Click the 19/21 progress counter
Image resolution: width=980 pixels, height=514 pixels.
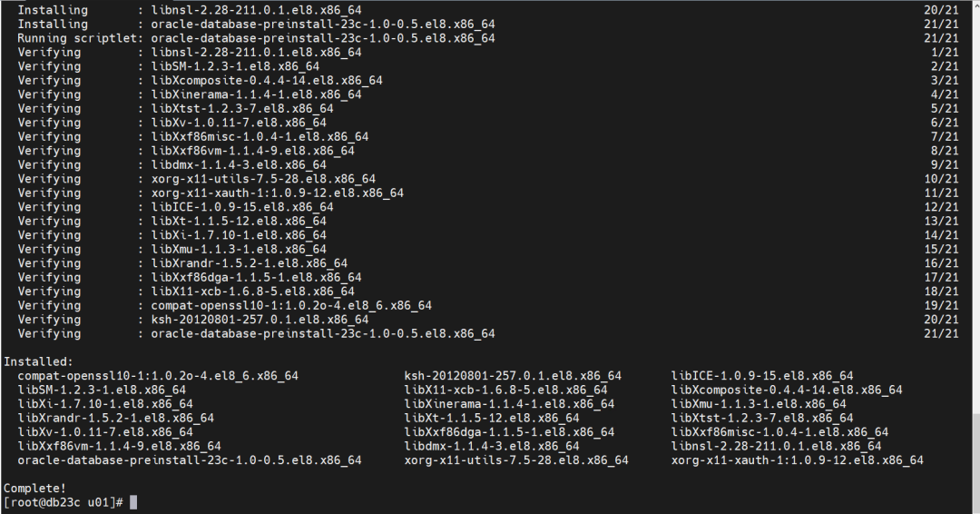pos(941,306)
